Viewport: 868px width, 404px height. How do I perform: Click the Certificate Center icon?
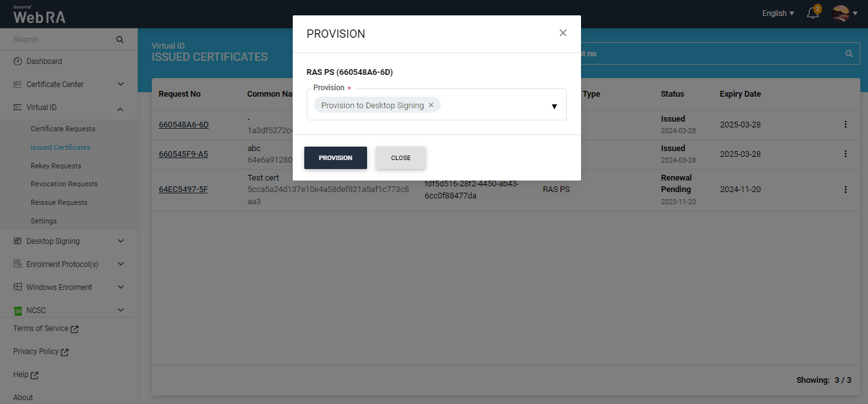pyautogui.click(x=18, y=85)
